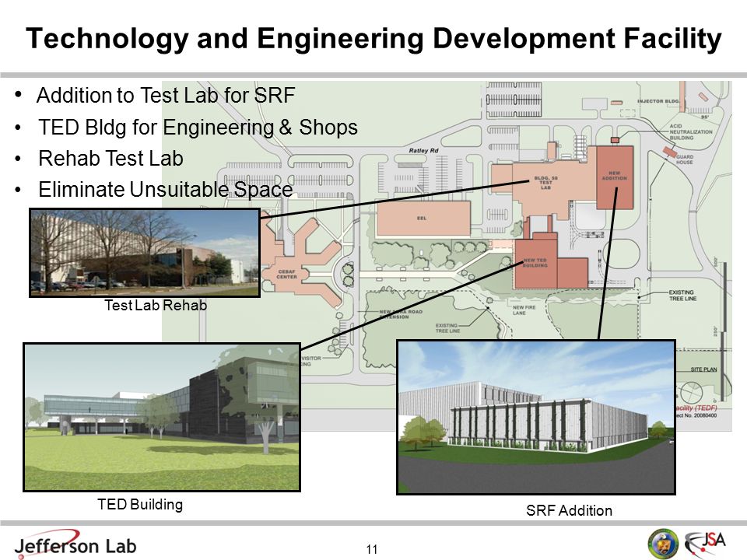Click 'SITE PLAN' map label
Image resolution: width=747 pixels, height=560 pixels.
point(703,369)
